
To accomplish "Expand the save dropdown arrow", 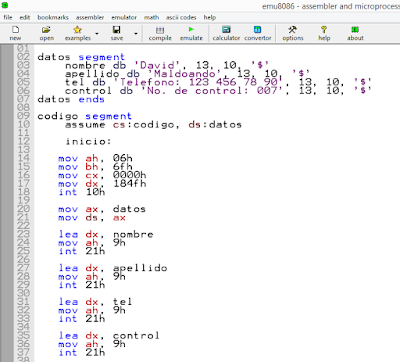I will [x=136, y=34].
